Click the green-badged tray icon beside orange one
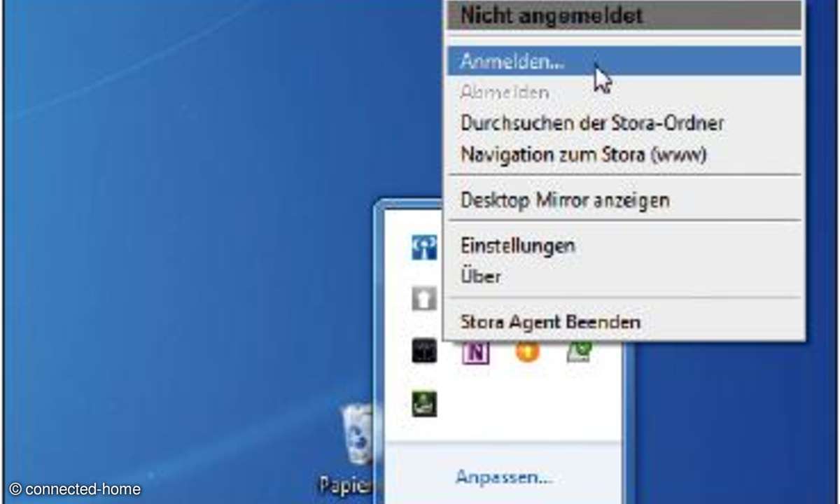This screenshot has width=840, height=504. point(580,351)
